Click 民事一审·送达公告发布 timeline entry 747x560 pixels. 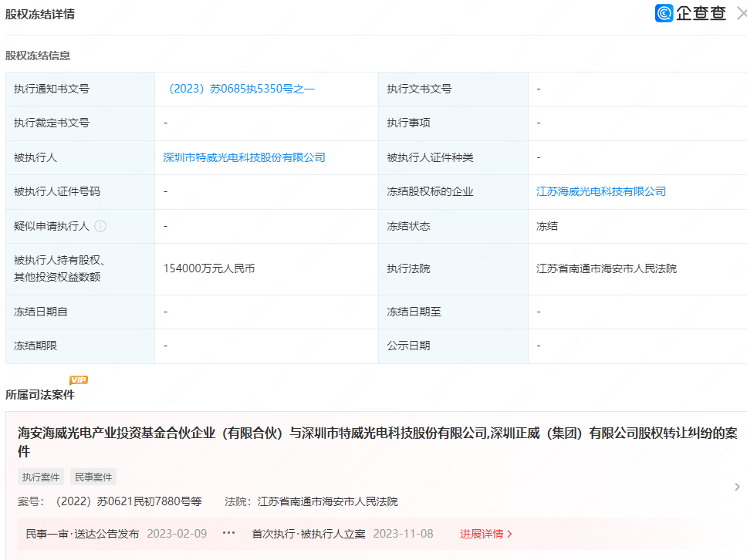tap(83, 534)
